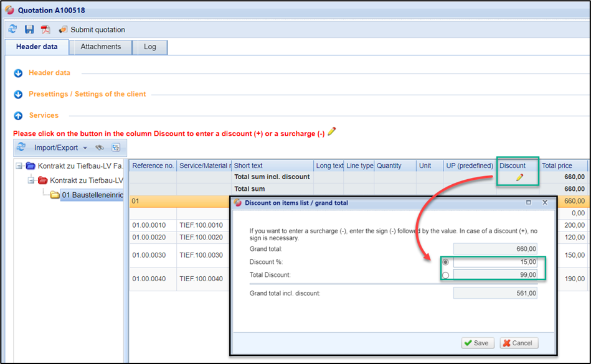Export quotation with the PDF icon
The image size is (591, 364).
click(45, 29)
